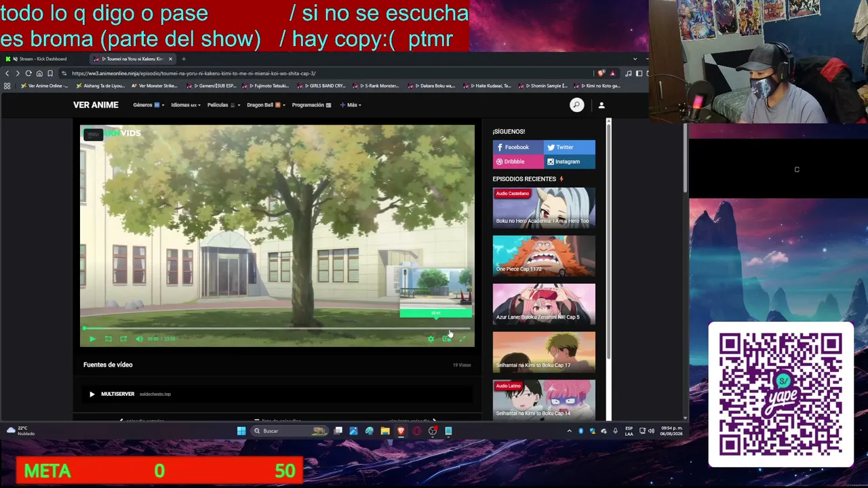Image resolution: width=868 pixels, height=488 pixels.
Task: Go forward in the browser
Action: [x=18, y=73]
